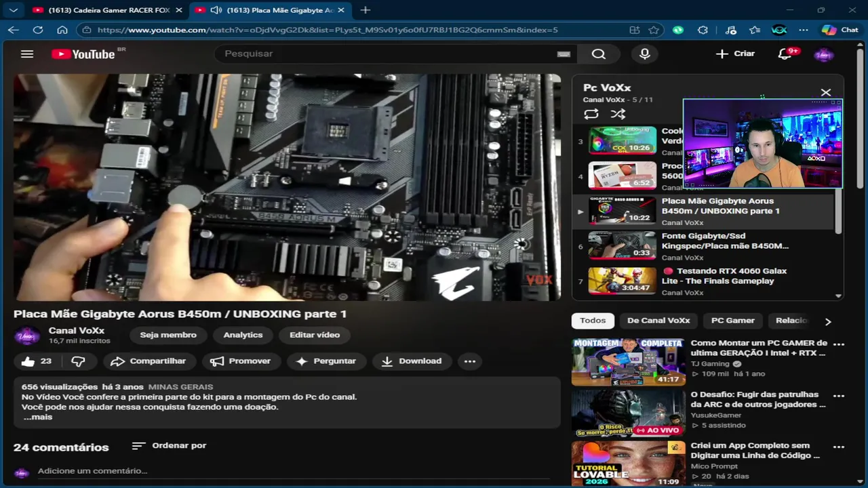Open Como Montar um PC GAMER thumbnail
The image size is (868, 488).
coord(628,362)
